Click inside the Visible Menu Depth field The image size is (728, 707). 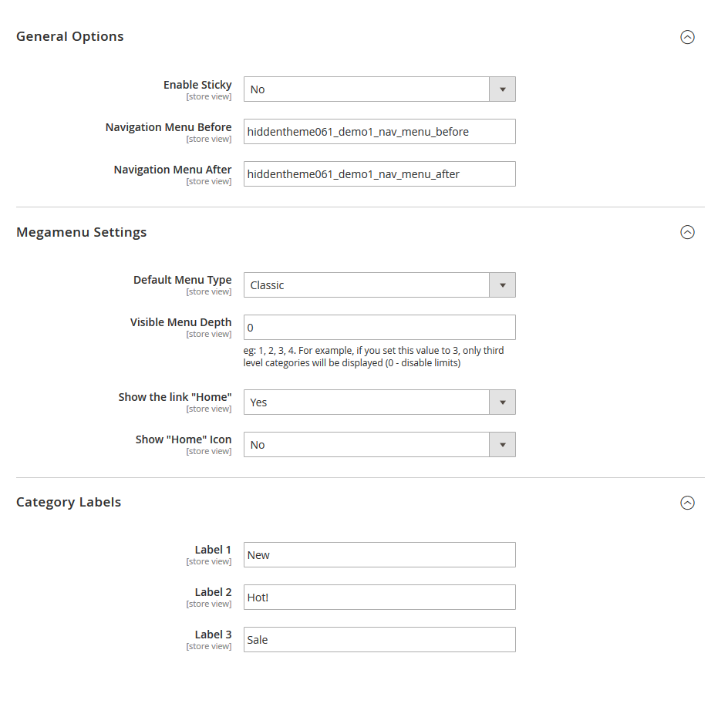[x=379, y=327]
